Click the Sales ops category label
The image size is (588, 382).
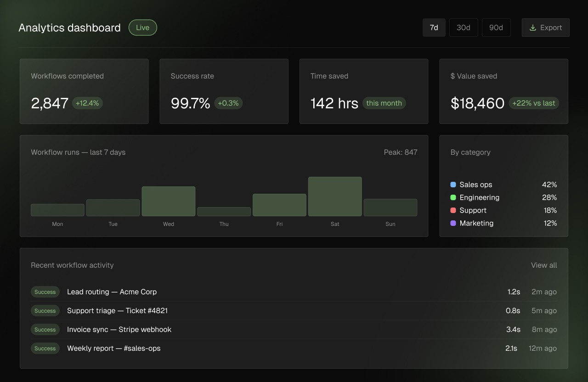[x=476, y=185]
